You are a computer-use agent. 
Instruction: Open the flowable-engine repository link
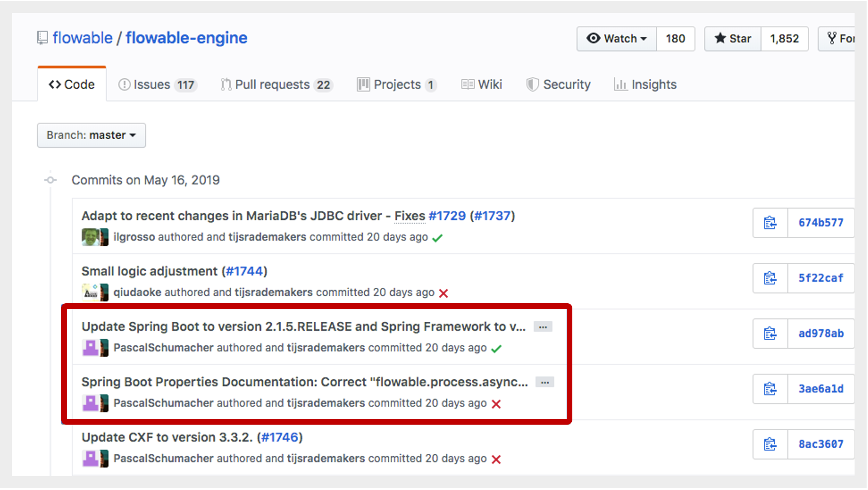pos(186,38)
